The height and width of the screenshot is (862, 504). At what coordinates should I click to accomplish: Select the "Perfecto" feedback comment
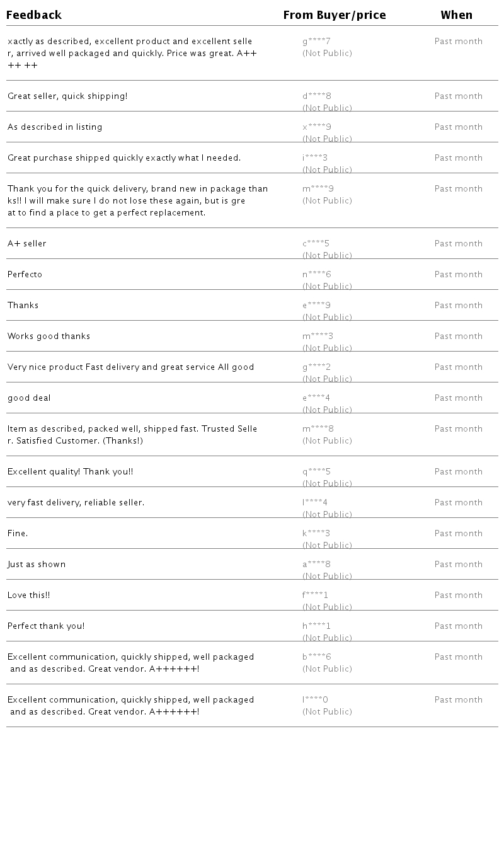pos(25,275)
